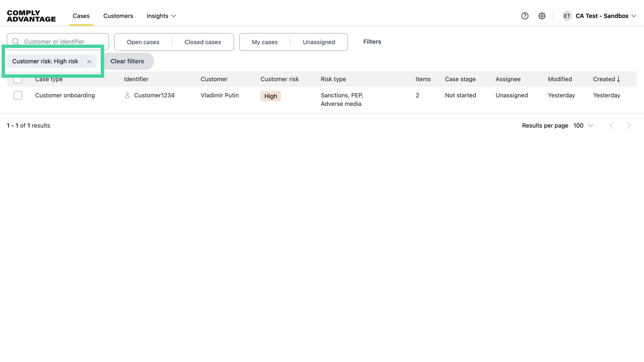Image resolution: width=644 pixels, height=362 pixels.
Task: Check the checkbox for the Customer onboarding case
Action: (18, 95)
